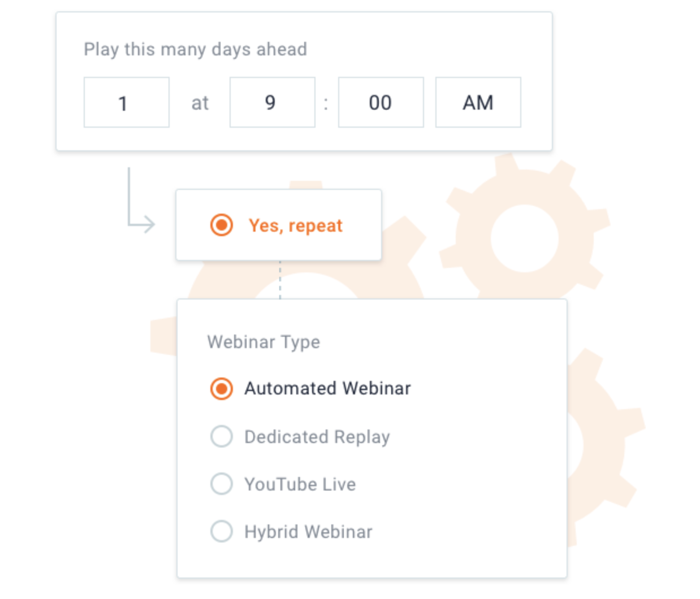Click the 'Dedicated Replay' label text
700x599 pixels.
click(x=317, y=437)
